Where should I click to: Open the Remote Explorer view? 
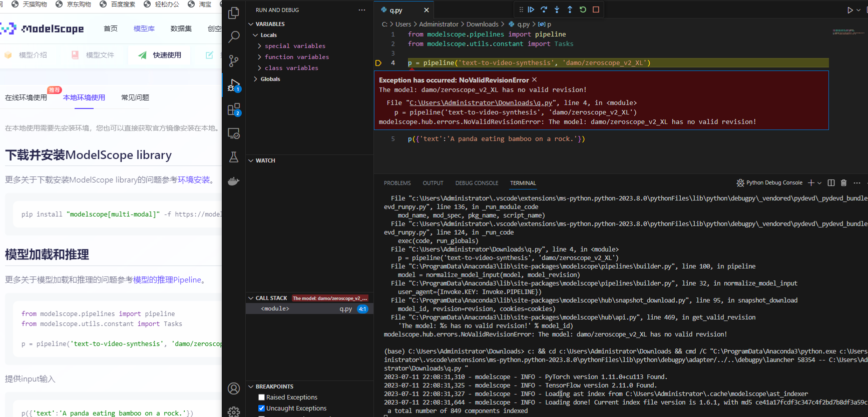point(234,133)
